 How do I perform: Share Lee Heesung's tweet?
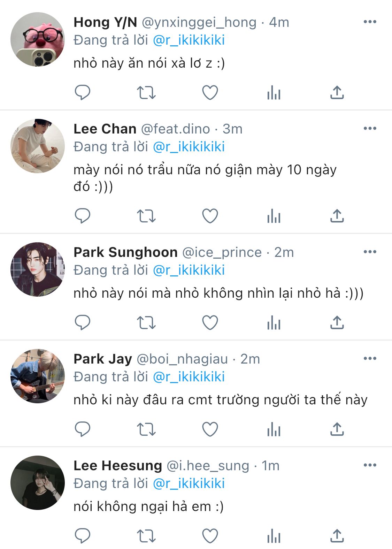(337, 536)
